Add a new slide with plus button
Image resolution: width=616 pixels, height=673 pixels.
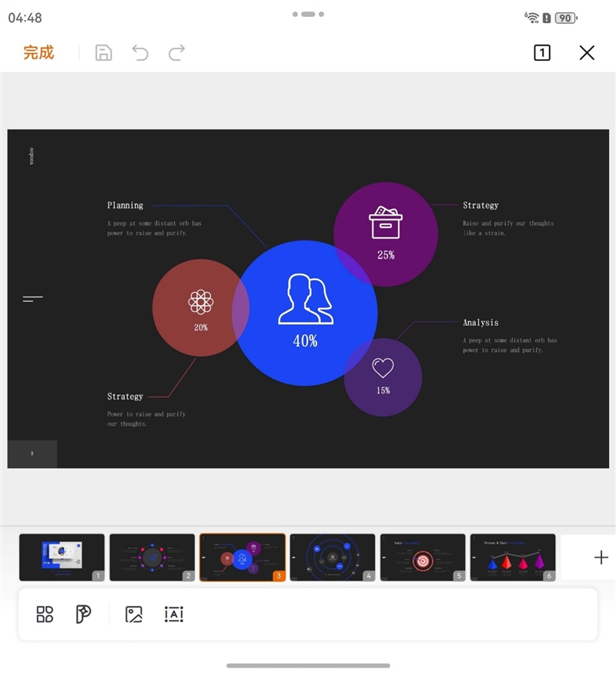(601, 557)
